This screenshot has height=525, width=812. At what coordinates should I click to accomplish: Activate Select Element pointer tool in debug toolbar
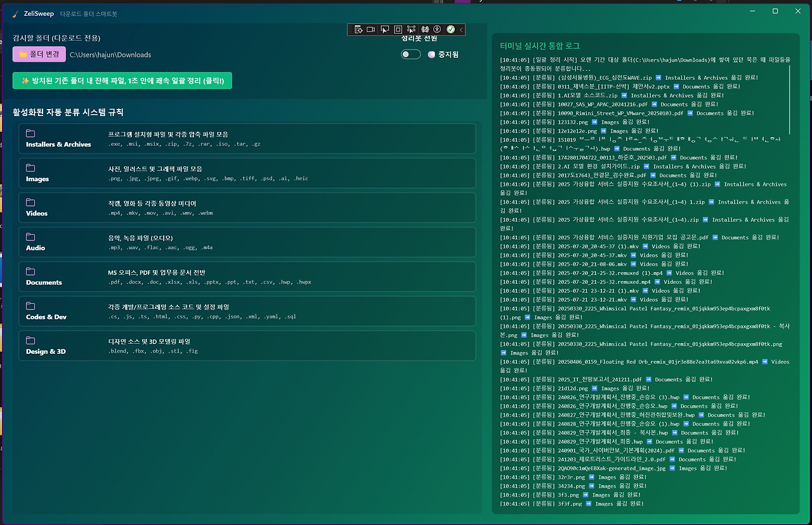click(x=384, y=29)
